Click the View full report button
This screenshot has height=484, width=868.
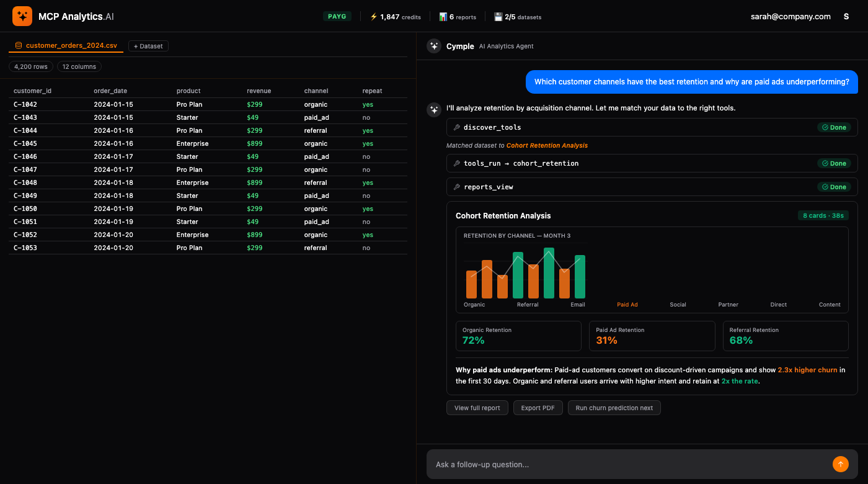477,408
